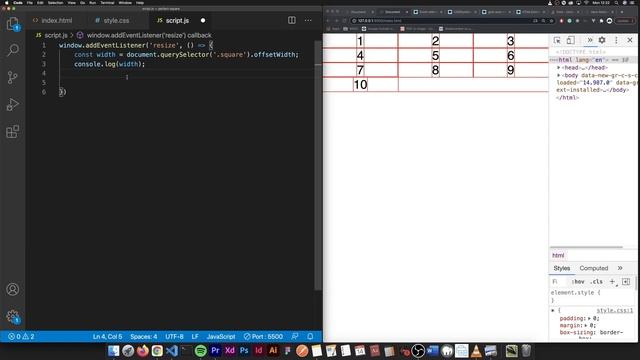This screenshot has height=360, width=640.
Task: Click Ln 4, Col 5 in status bar
Action: point(107,336)
